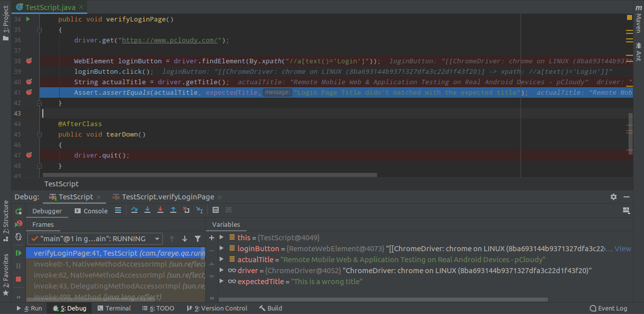Image resolution: width=644 pixels, height=314 pixels.
Task: Toggle the breakpoint on line 38
Action: coord(29,61)
